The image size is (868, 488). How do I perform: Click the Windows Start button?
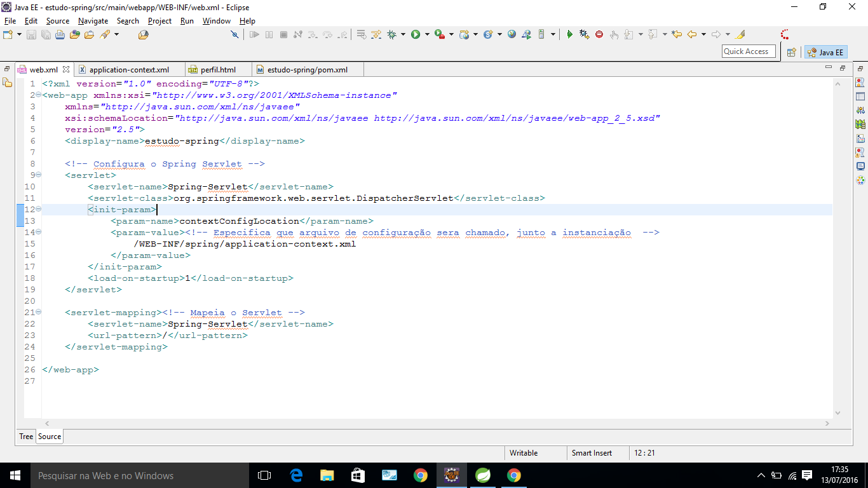(x=15, y=475)
